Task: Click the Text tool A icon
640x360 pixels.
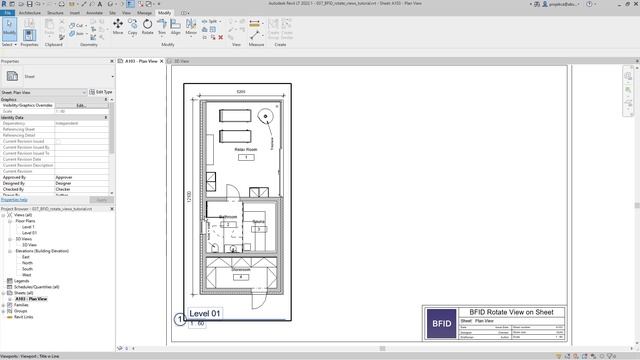Action: tap(100, 4)
